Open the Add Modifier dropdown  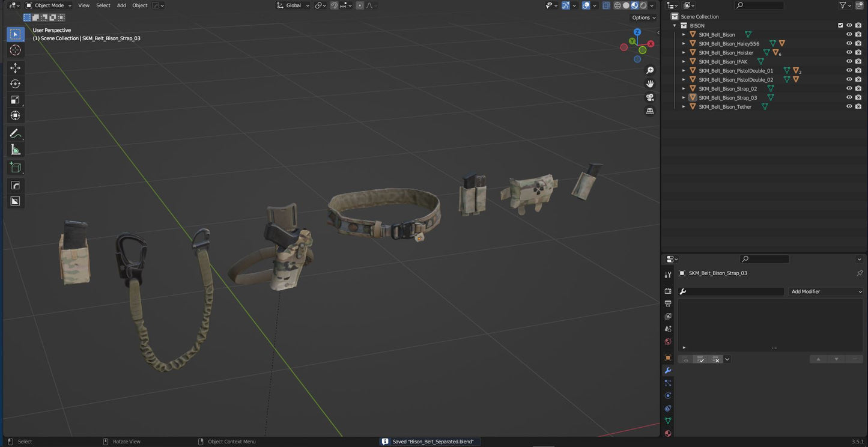pos(826,291)
